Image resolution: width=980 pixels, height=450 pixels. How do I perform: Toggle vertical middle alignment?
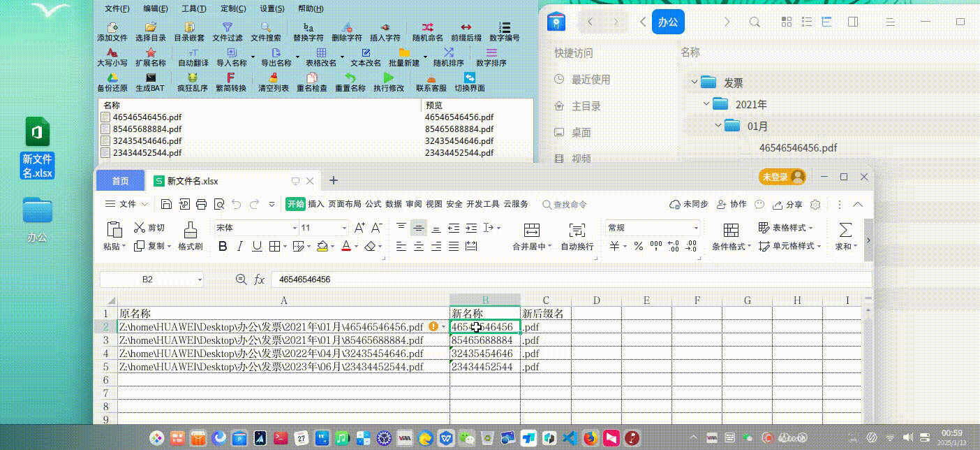tap(419, 228)
